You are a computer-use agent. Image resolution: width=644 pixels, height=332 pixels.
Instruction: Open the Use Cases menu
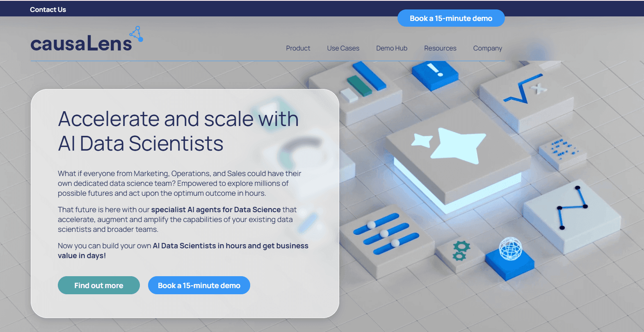(343, 48)
